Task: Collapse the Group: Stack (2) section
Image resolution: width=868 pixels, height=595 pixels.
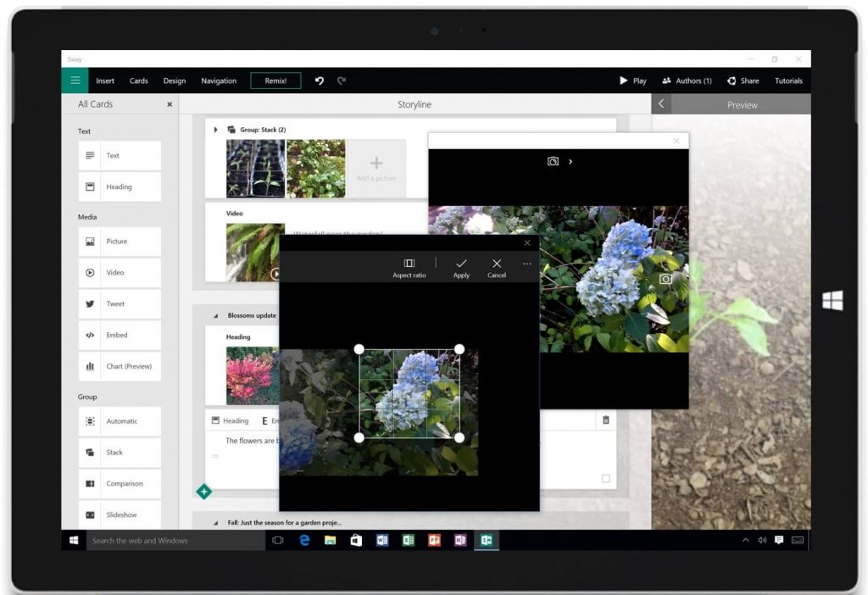Action: 216,130
